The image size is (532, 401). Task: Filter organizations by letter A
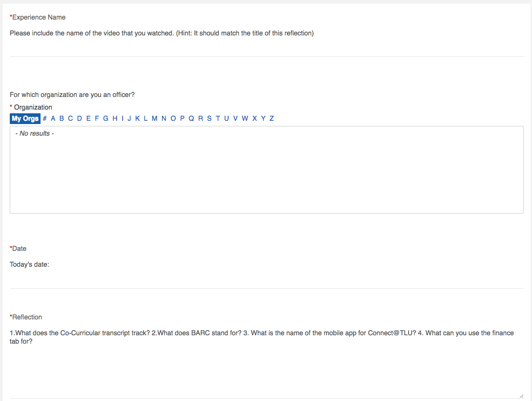pyautogui.click(x=53, y=118)
